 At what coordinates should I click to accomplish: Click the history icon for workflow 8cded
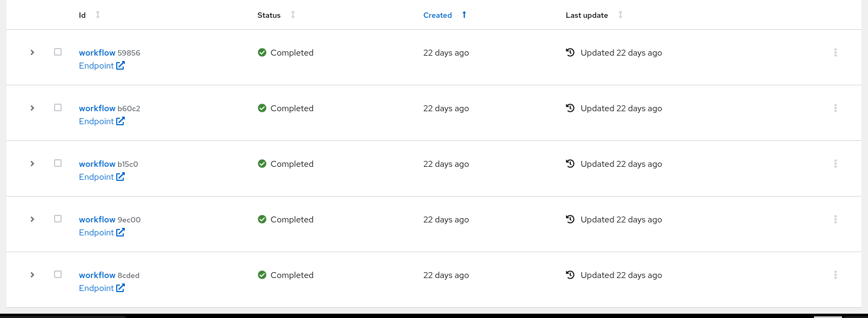tap(570, 275)
